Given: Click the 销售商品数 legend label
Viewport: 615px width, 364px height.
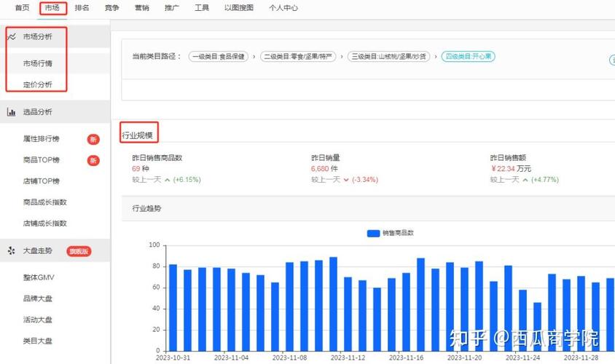Looking at the screenshot, I should [x=398, y=233].
